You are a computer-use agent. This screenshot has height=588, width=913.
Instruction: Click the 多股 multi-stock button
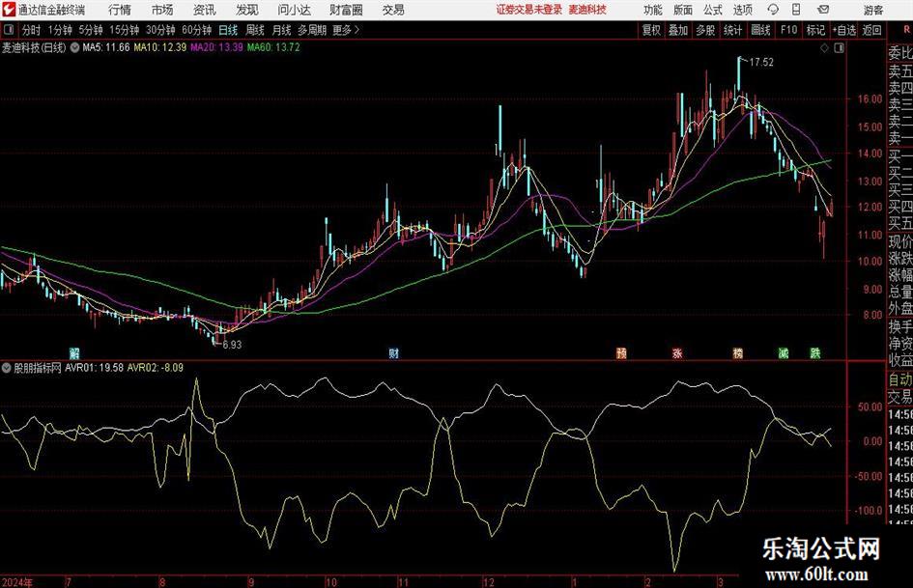tap(705, 30)
